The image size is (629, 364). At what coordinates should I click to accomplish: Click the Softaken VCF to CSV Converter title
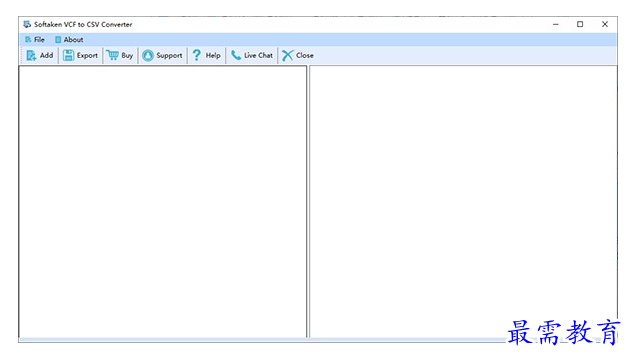tap(83, 24)
